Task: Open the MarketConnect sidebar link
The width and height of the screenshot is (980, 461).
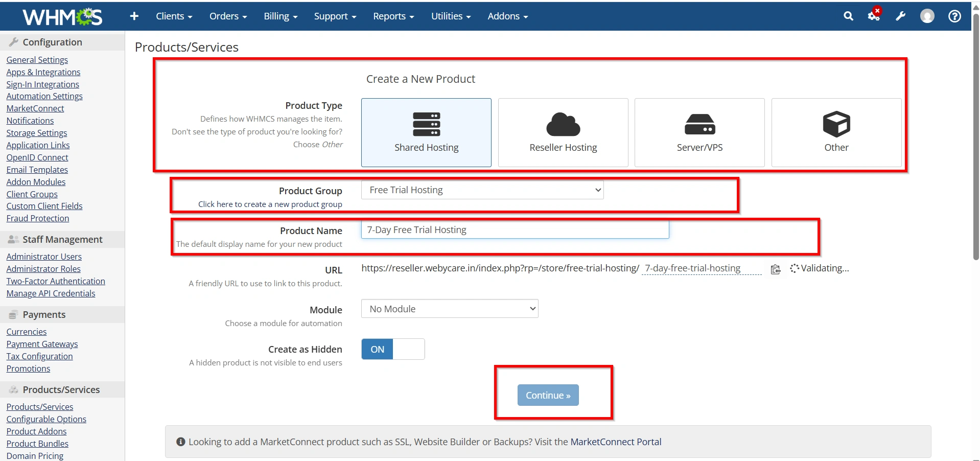Action: coord(35,108)
